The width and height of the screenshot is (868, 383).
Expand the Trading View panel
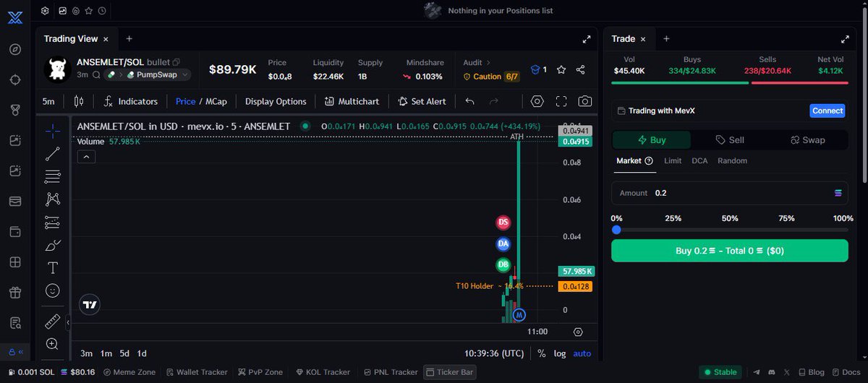point(587,39)
